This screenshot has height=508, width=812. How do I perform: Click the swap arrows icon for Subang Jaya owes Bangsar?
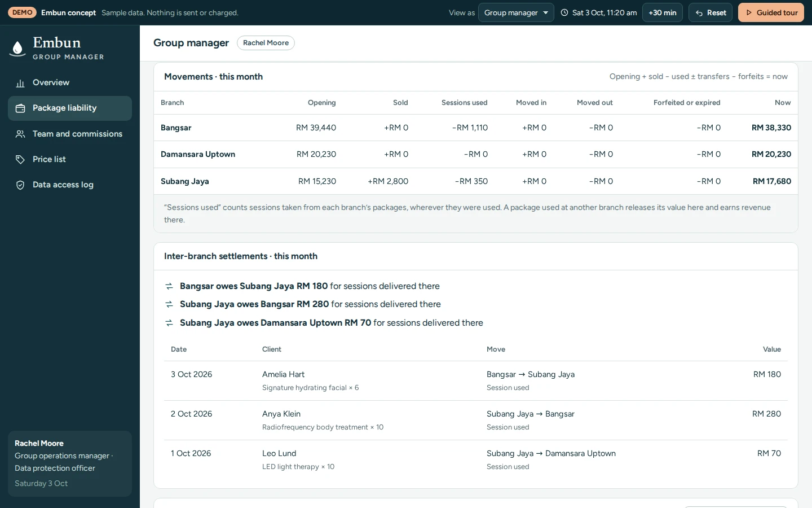pyautogui.click(x=169, y=304)
